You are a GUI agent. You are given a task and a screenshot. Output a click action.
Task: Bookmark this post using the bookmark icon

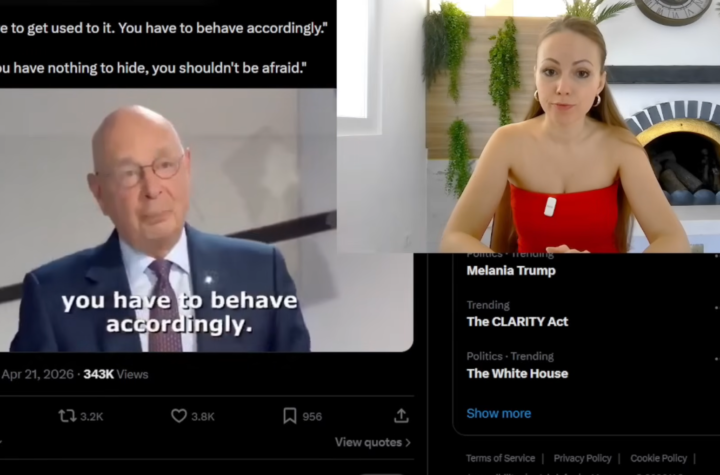[290, 415]
